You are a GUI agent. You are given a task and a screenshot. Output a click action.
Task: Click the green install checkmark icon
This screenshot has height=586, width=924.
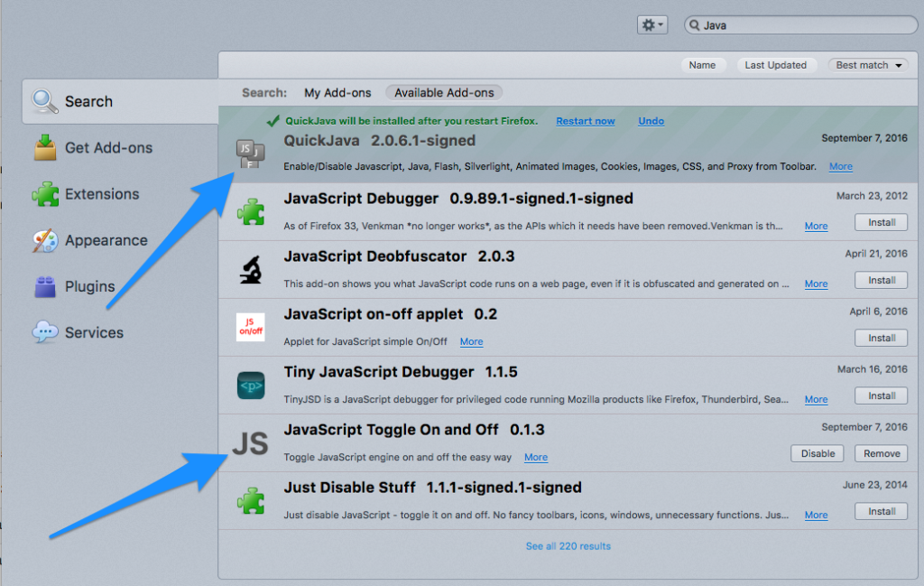(273, 121)
